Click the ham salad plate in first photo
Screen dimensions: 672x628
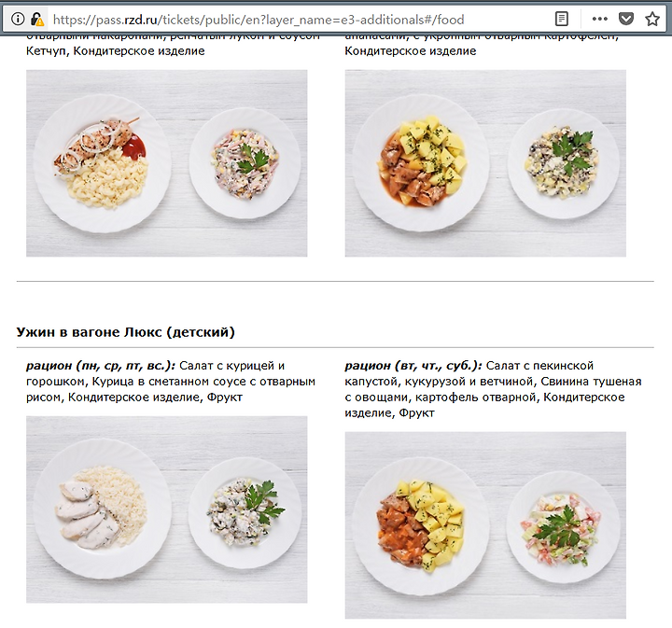coord(245,163)
